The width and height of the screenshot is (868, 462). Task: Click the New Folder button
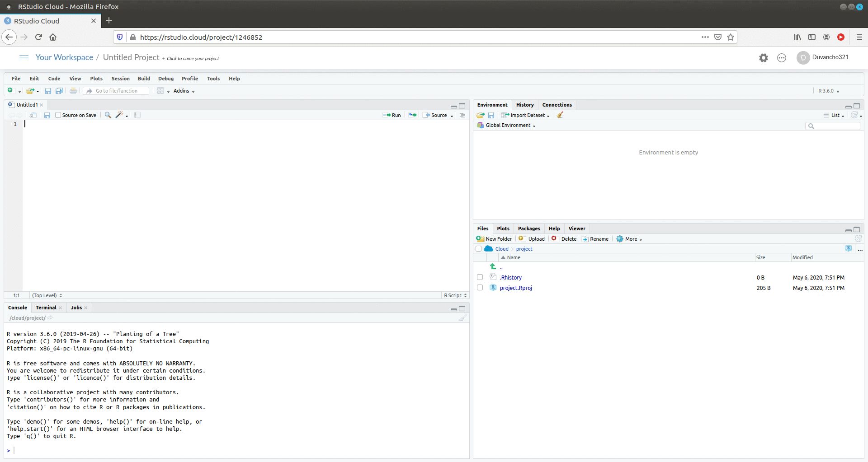tap(494, 239)
